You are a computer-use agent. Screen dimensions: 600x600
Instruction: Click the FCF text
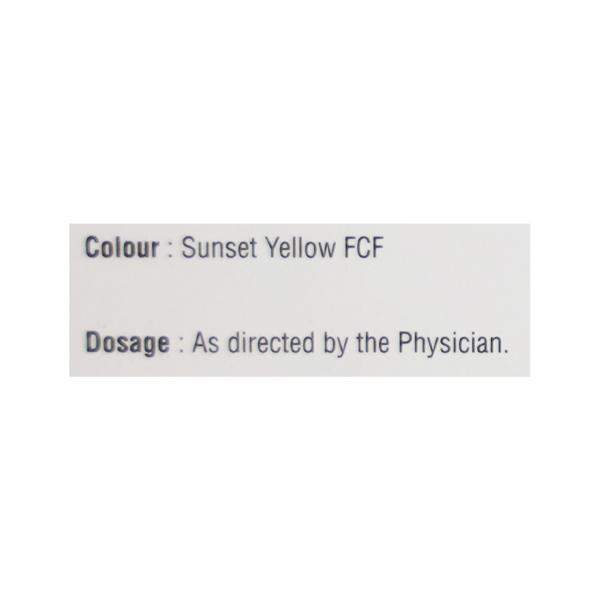362,248
